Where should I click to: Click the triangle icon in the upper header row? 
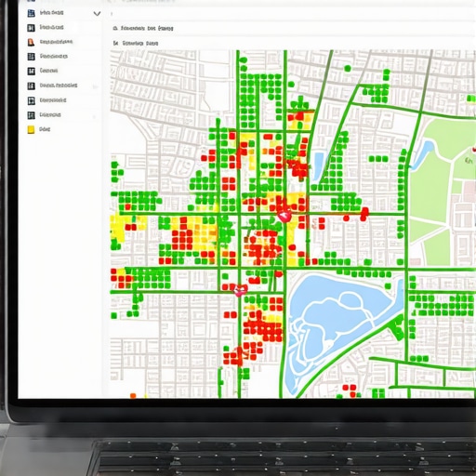click(x=115, y=28)
